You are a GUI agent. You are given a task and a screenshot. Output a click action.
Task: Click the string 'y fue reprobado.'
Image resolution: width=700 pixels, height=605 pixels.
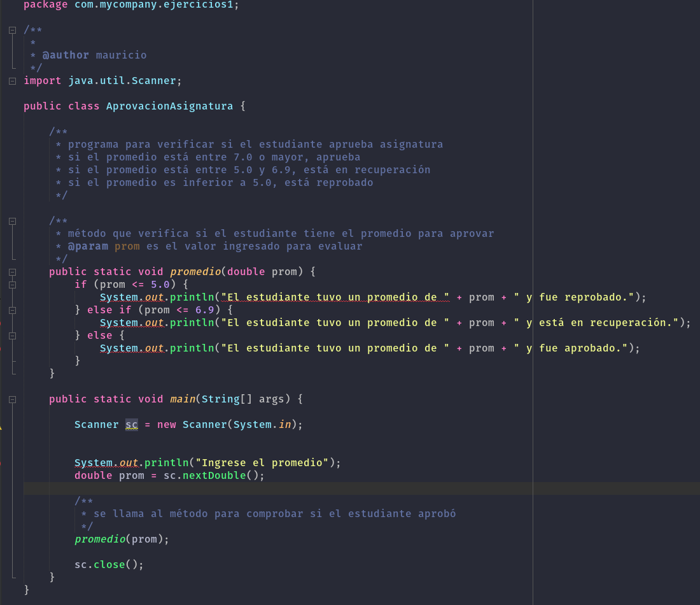(x=574, y=297)
